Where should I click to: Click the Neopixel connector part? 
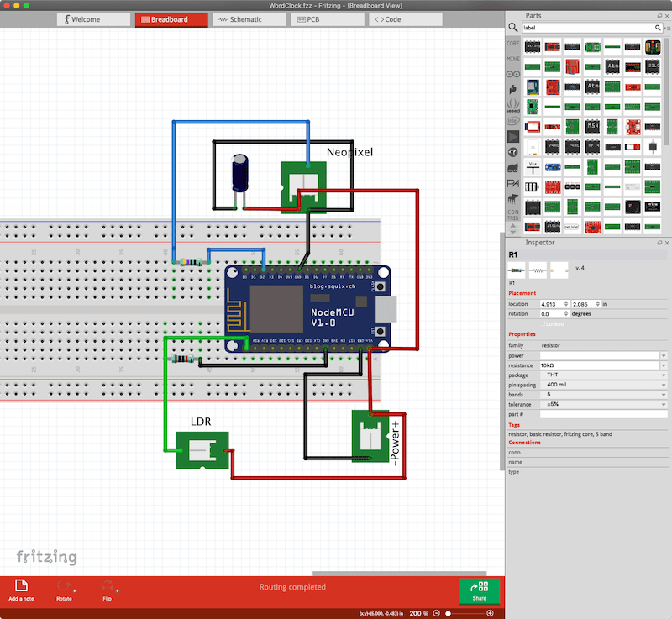(x=303, y=187)
